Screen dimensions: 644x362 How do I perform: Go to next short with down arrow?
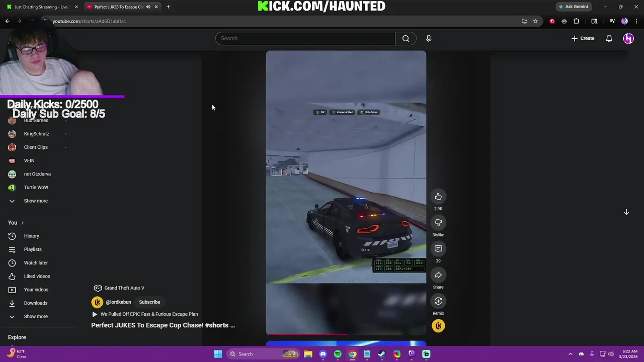[626, 212]
